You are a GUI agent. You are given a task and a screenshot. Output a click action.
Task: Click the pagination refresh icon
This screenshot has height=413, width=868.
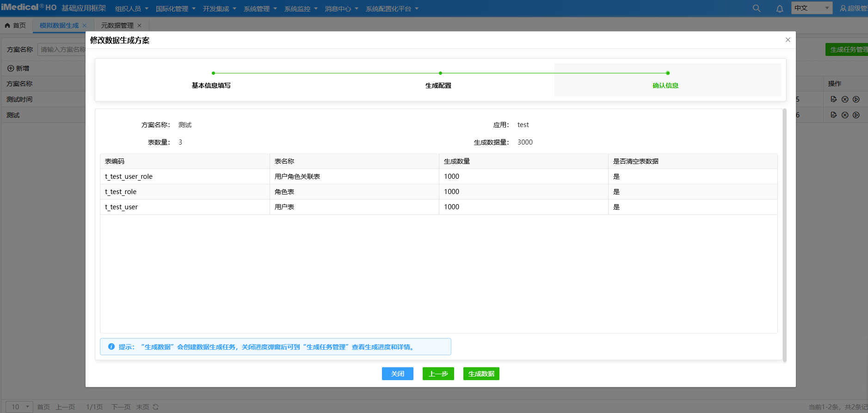tap(156, 407)
